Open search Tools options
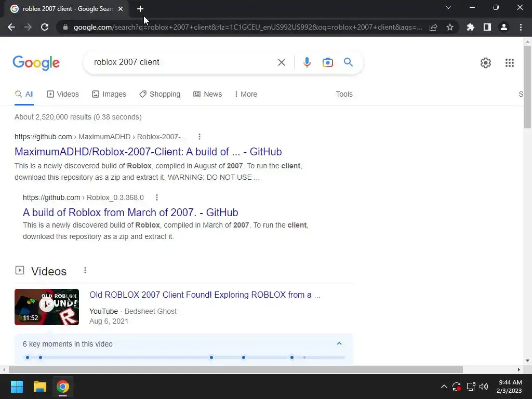Viewport: 532px width, 399px height. pos(344,94)
